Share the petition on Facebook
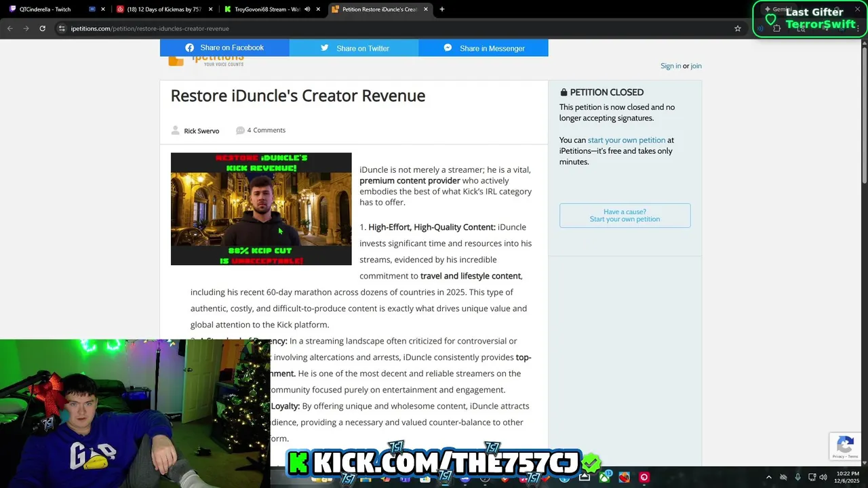 [224, 47]
